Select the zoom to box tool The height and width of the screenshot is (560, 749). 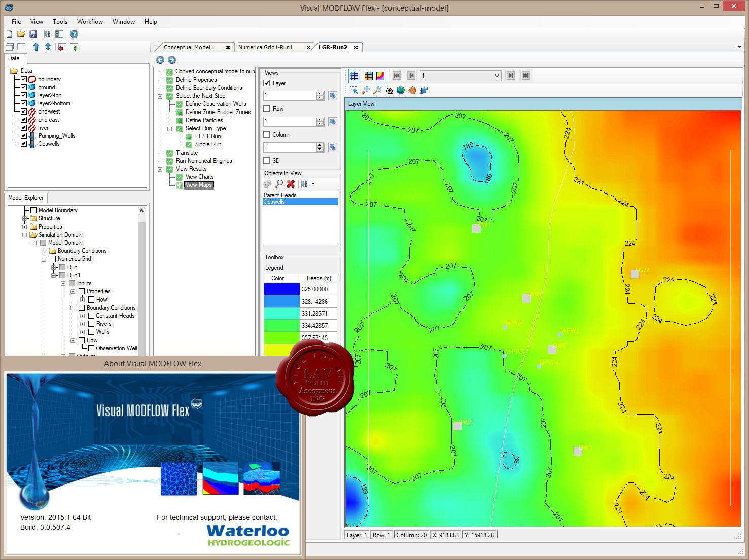coord(389,90)
